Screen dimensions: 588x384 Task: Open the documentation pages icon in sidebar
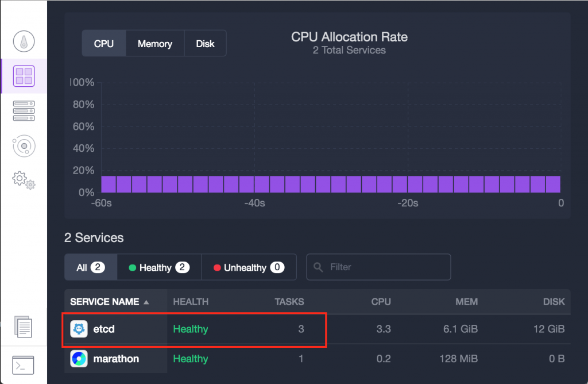pyautogui.click(x=23, y=327)
